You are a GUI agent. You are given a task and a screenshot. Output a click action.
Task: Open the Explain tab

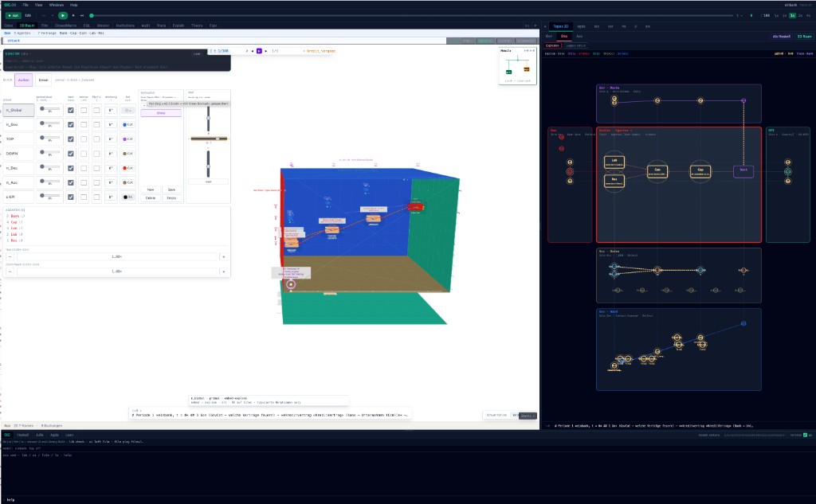tap(178, 25)
